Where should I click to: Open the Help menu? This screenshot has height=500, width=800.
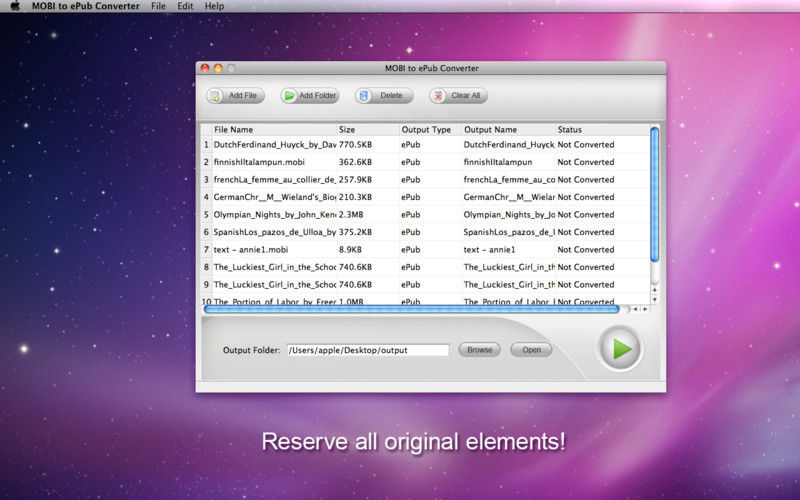click(x=214, y=6)
